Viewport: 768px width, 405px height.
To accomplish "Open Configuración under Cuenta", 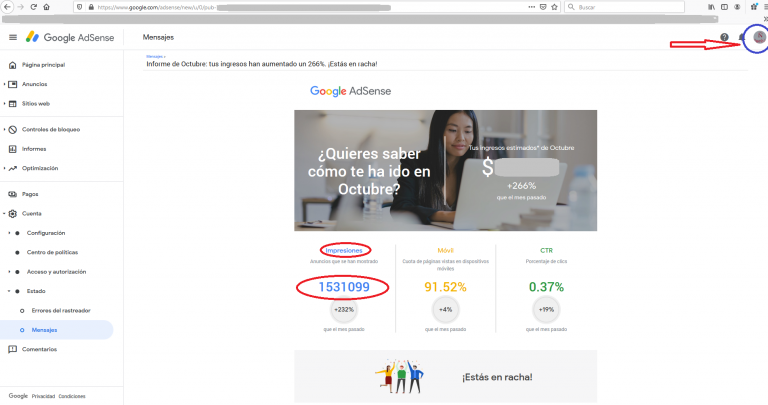I will click(x=46, y=233).
